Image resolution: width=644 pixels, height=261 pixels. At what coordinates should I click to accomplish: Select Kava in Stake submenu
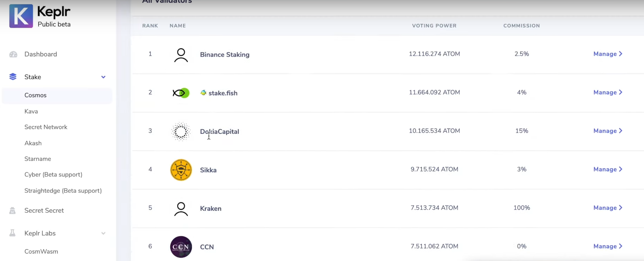point(31,111)
